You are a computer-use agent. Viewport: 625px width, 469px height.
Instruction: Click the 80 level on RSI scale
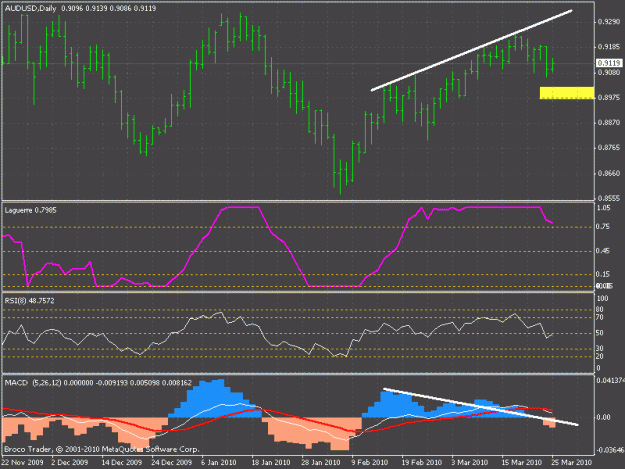(600, 310)
